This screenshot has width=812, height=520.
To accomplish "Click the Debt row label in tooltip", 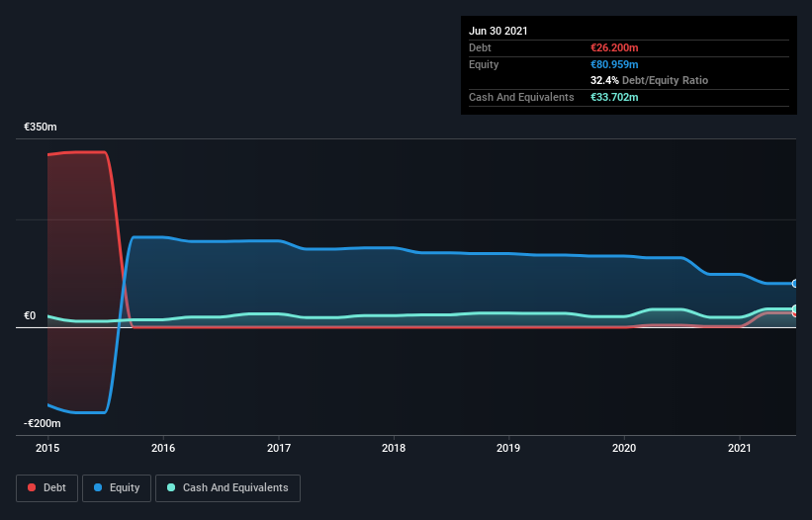I will (480, 47).
